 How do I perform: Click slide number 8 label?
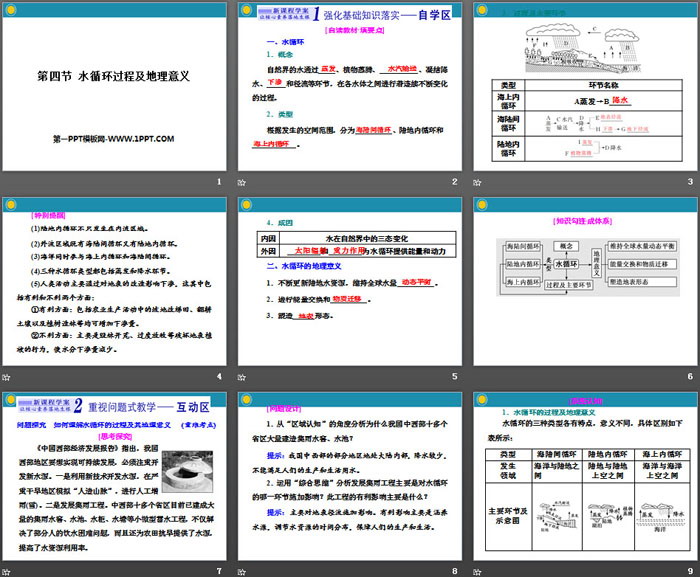454,571
